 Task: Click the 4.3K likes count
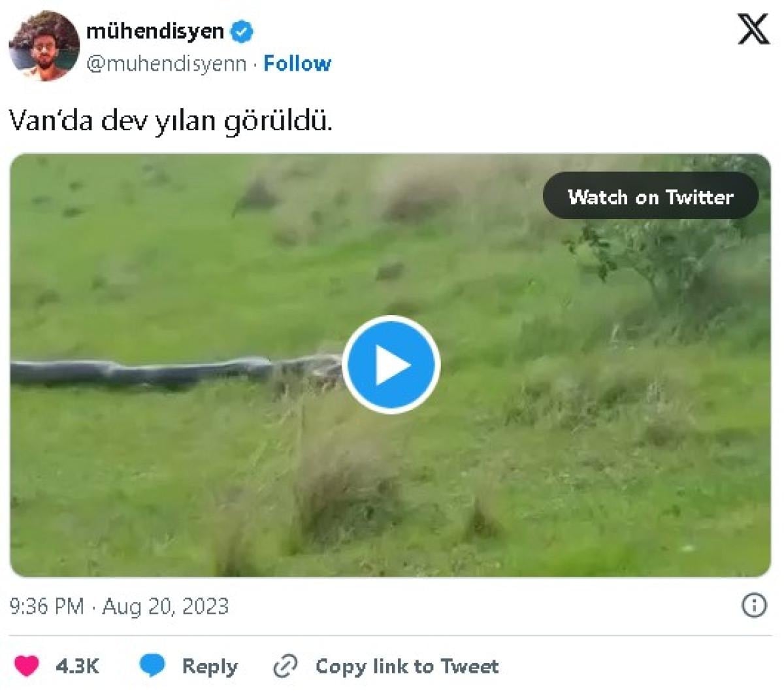pos(77,666)
